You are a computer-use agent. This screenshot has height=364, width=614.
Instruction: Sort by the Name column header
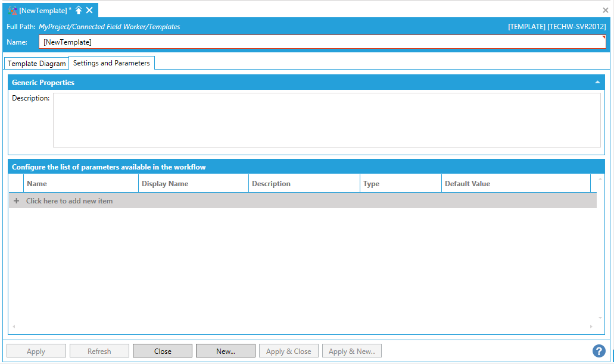(80, 184)
